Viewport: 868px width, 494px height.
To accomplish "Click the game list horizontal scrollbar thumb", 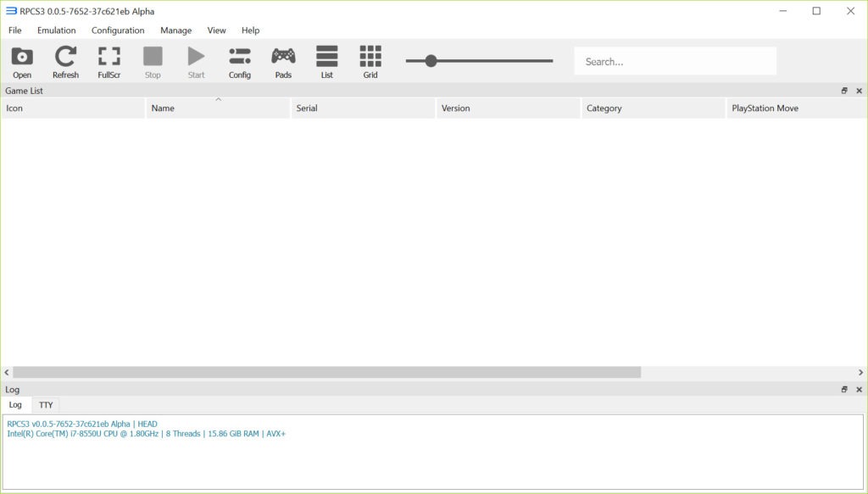I will 326,372.
